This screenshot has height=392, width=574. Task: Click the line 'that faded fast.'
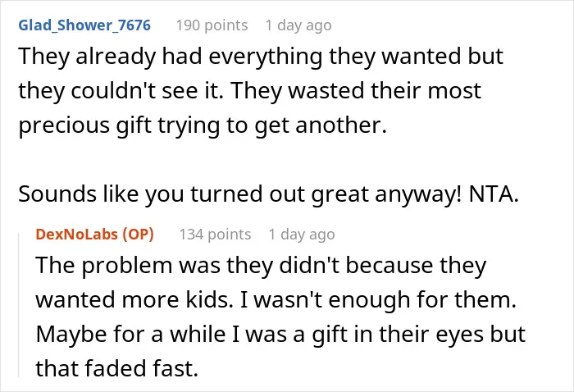coord(116,368)
